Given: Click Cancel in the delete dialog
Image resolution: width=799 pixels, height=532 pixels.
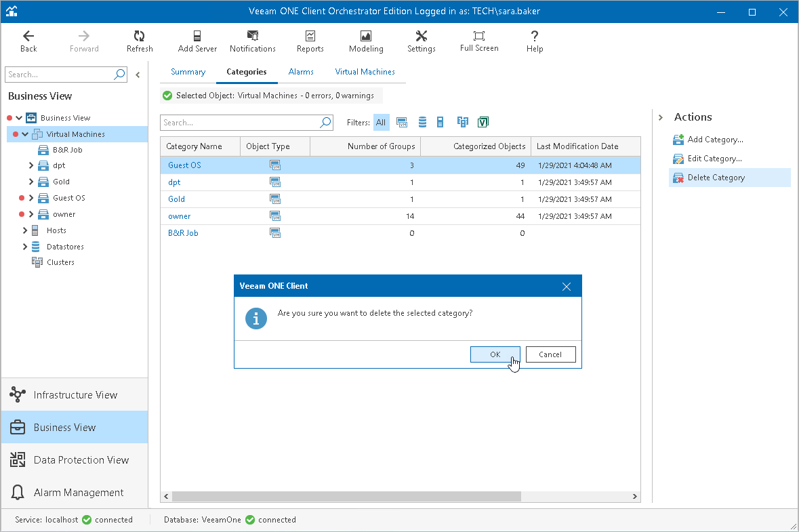Looking at the screenshot, I should pyautogui.click(x=550, y=354).
